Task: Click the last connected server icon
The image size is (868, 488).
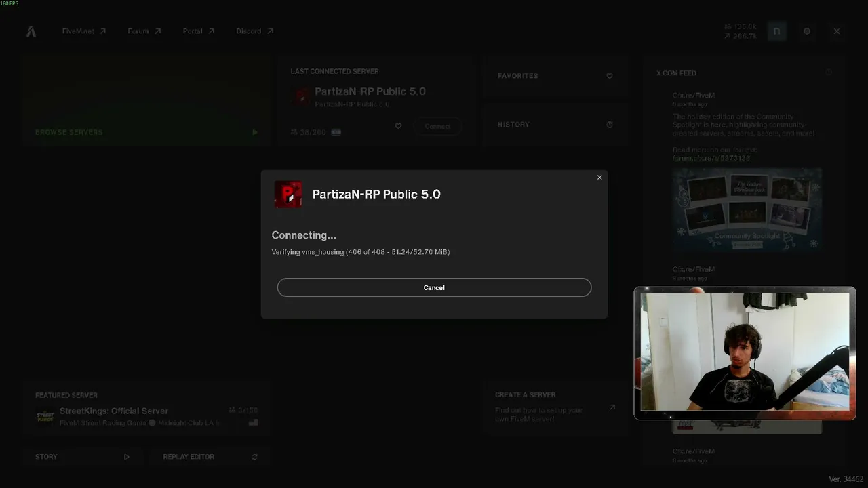Action: tap(301, 96)
